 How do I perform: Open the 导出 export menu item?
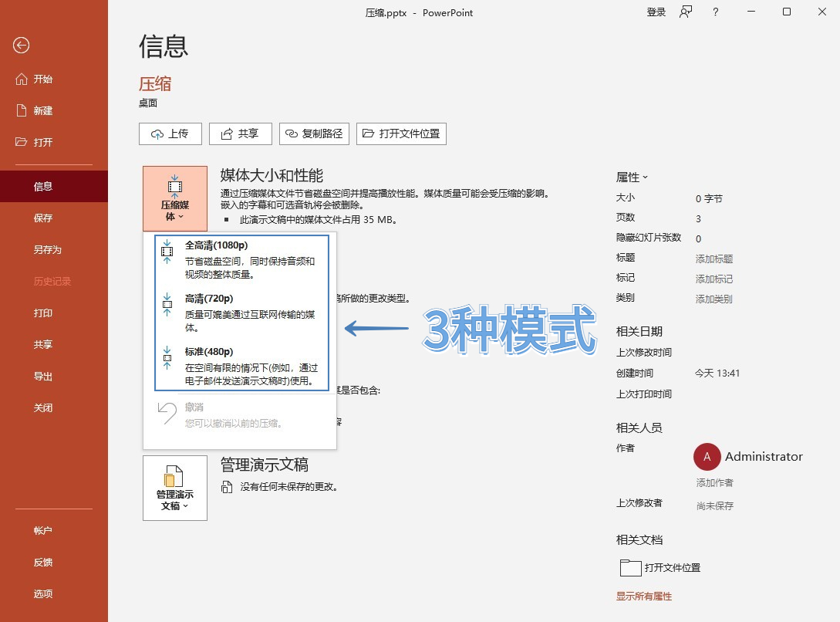[44, 376]
